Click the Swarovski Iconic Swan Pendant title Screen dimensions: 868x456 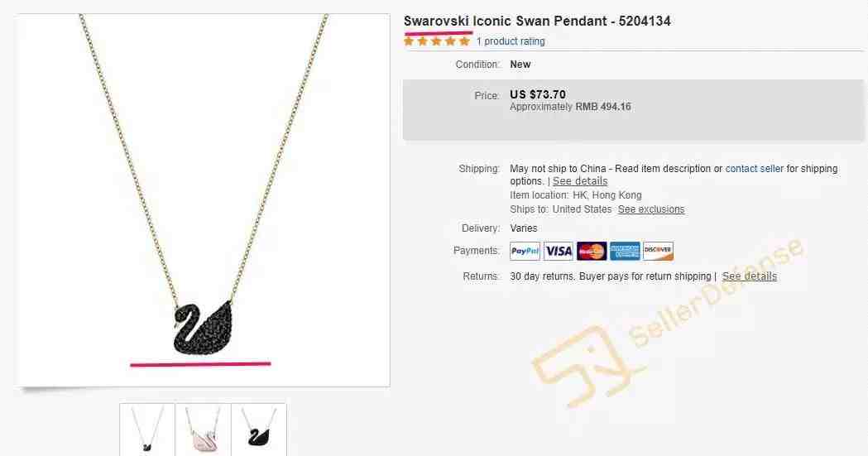[x=537, y=21]
